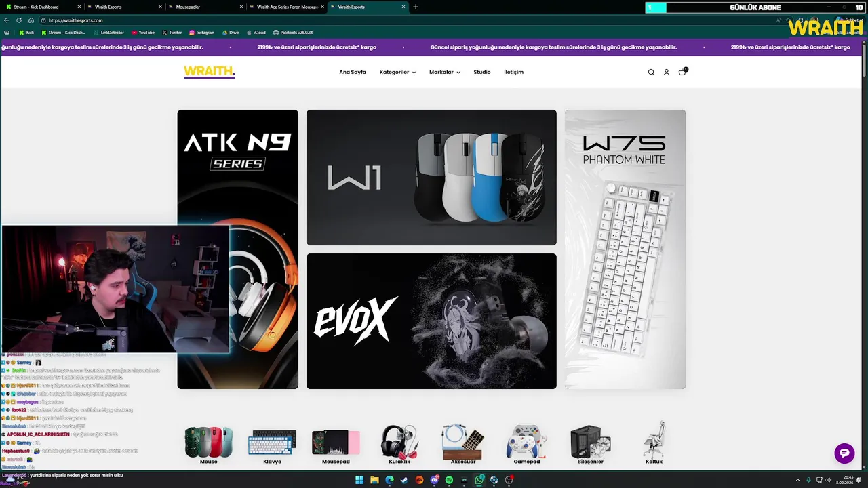This screenshot has height=488, width=868.
Task: Show hidden system tray icons chevron
Action: [797, 480]
